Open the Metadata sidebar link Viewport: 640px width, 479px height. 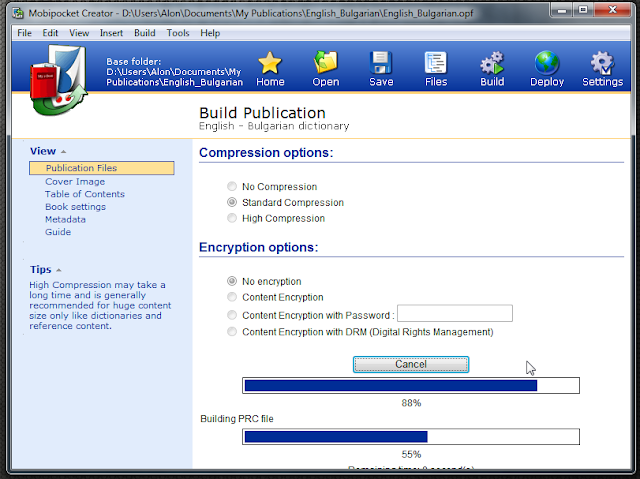click(65, 220)
